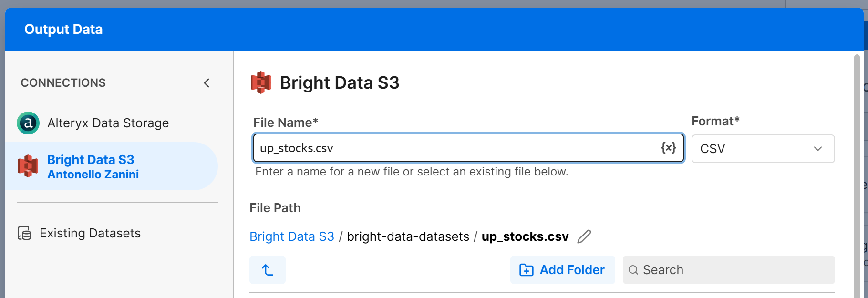This screenshot has width=868, height=298.
Task: Click the Add Folder button
Action: (562, 270)
